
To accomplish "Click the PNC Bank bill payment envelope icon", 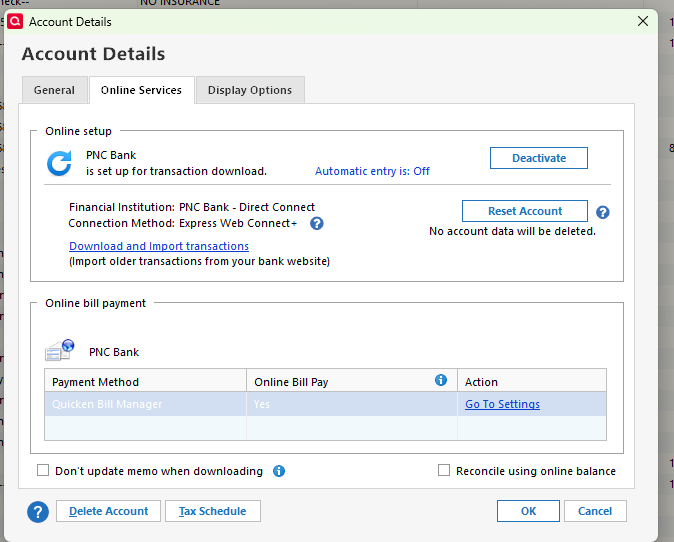I will pyautogui.click(x=60, y=350).
